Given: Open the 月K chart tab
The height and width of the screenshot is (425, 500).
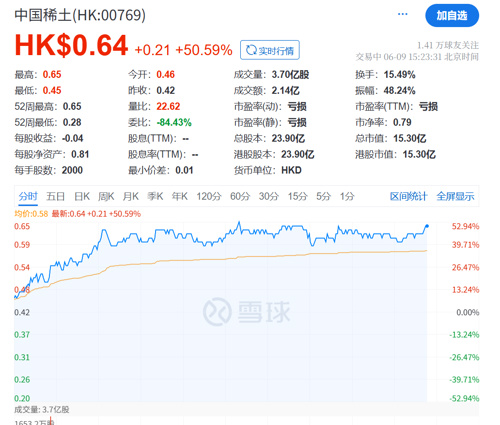Looking at the screenshot, I should pos(131,196).
